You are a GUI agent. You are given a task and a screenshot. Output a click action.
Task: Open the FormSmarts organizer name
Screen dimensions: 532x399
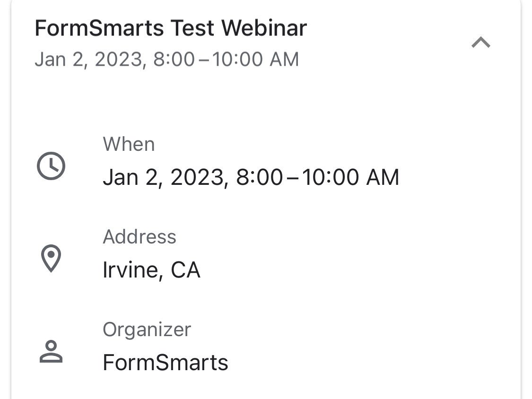pos(165,362)
